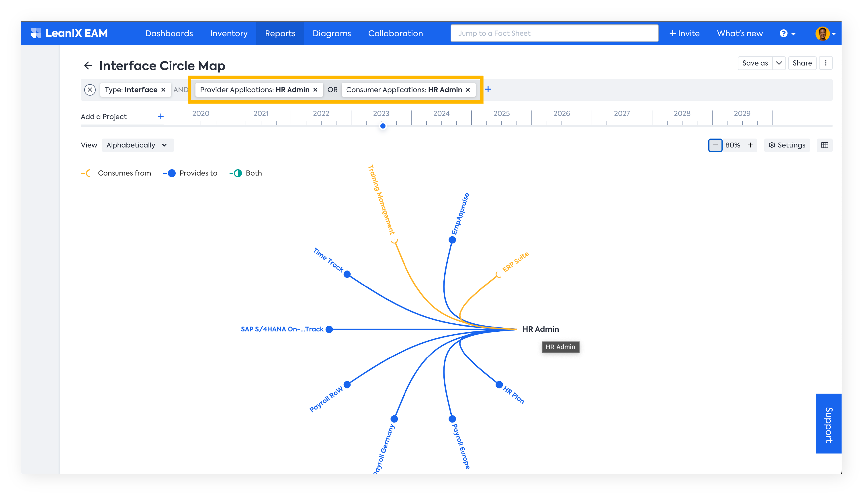The width and height of the screenshot is (868, 500).
Task: Click the back arrow beside Interface Circle Map
Action: [x=88, y=65]
